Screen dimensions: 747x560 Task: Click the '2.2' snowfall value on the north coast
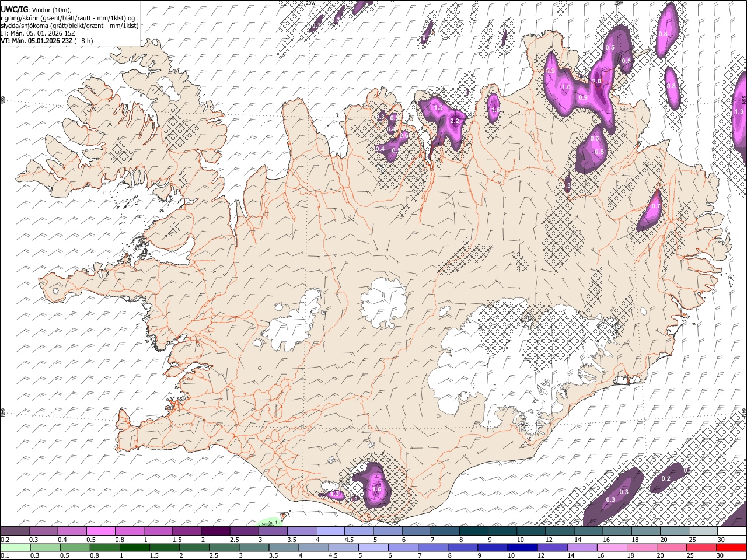pyautogui.click(x=455, y=121)
